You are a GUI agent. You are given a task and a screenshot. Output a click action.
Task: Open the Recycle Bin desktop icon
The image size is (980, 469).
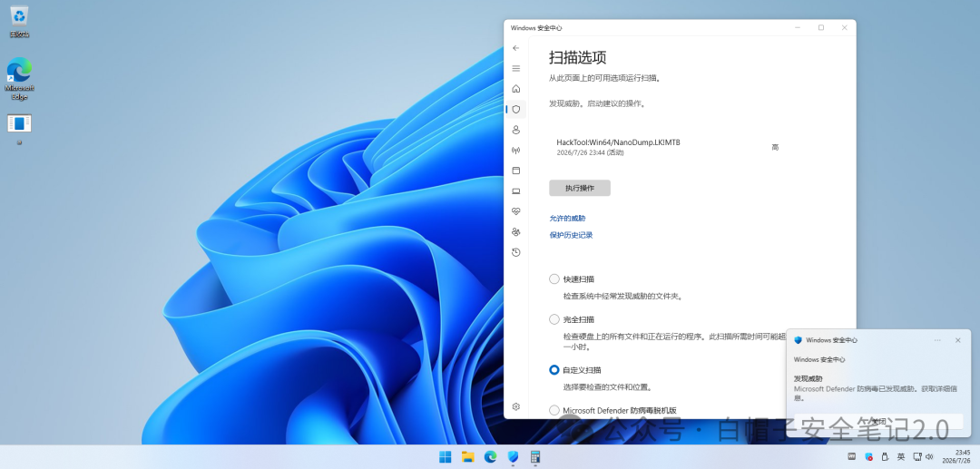(19, 21)
